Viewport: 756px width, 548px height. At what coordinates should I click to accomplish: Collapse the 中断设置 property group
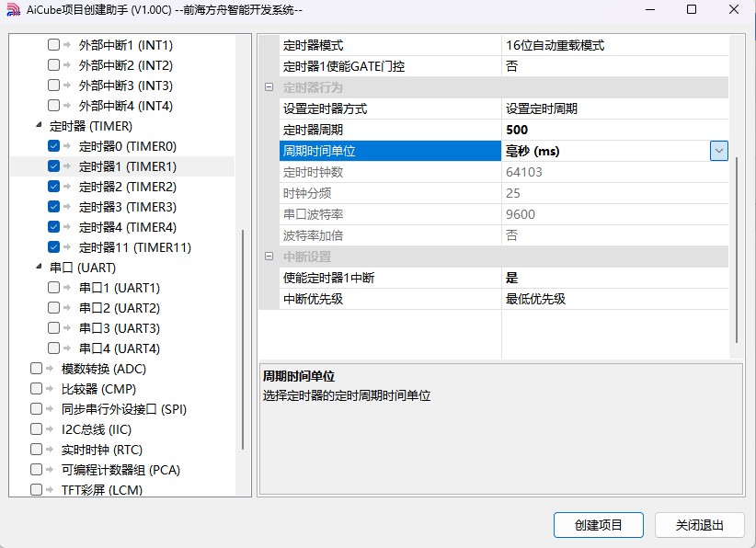[x=269, y=257]
